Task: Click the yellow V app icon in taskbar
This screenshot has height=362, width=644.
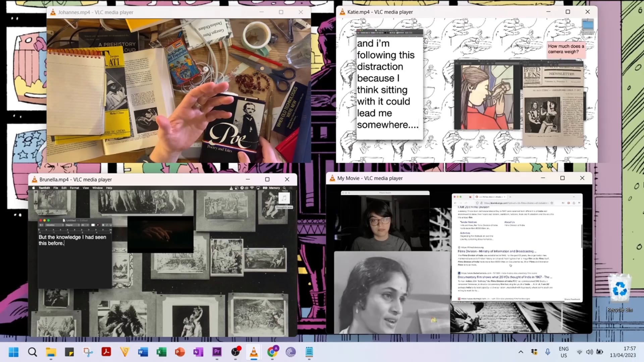Action: pyautogui.click(x=125, y=352)
